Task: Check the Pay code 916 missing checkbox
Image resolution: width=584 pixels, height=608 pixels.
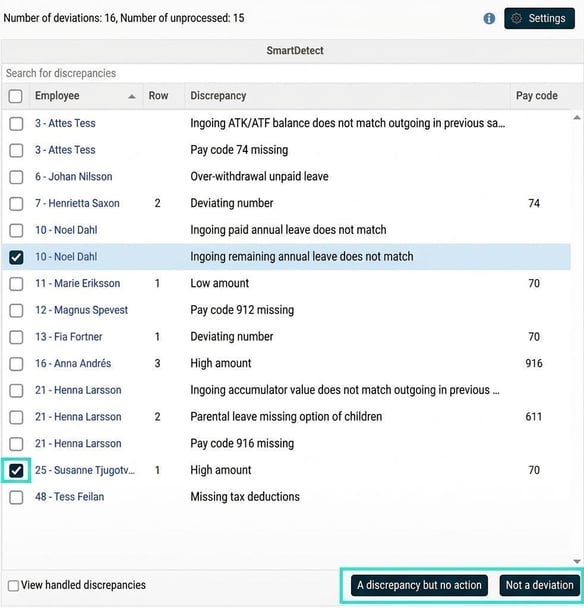Action: (x=16, y=444)
